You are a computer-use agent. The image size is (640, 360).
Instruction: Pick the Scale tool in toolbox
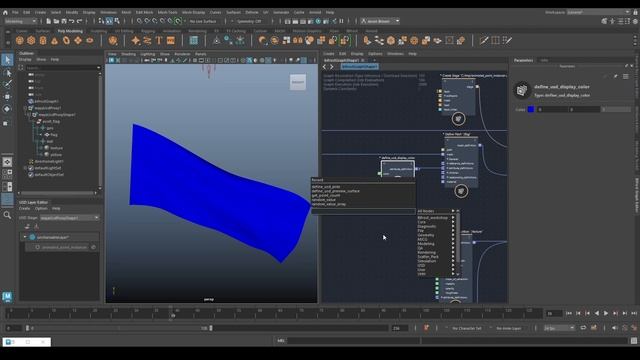[6, 123]
